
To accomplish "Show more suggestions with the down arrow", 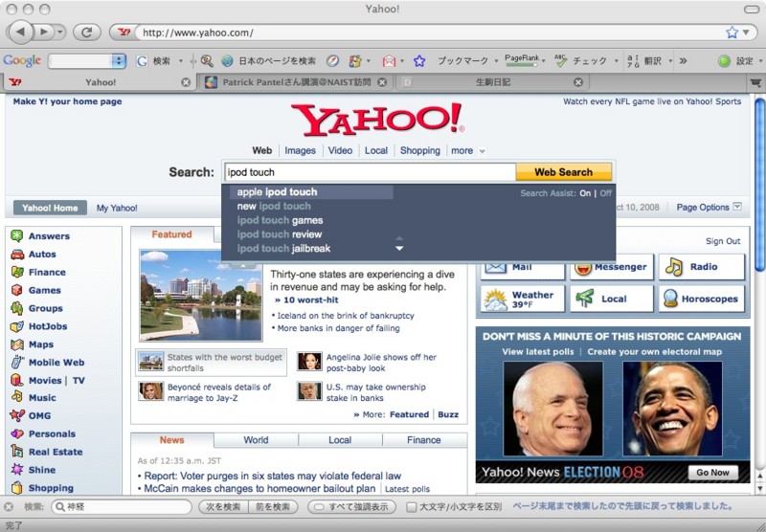I will pyautogui.click(x=399, y=249).
